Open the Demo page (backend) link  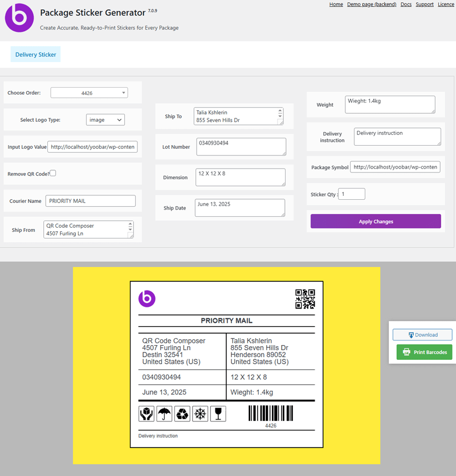tap(372, 4)
